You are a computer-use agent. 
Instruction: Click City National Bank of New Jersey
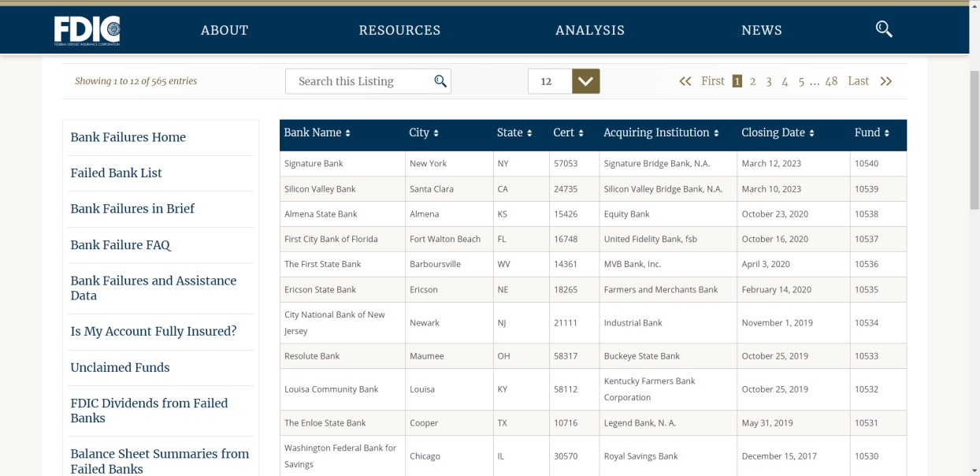342,323
